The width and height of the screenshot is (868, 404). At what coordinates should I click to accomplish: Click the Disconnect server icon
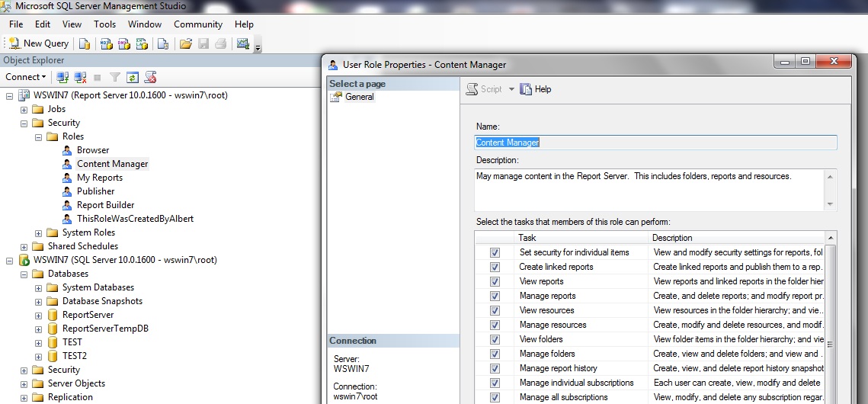click(x=80, y=77)
